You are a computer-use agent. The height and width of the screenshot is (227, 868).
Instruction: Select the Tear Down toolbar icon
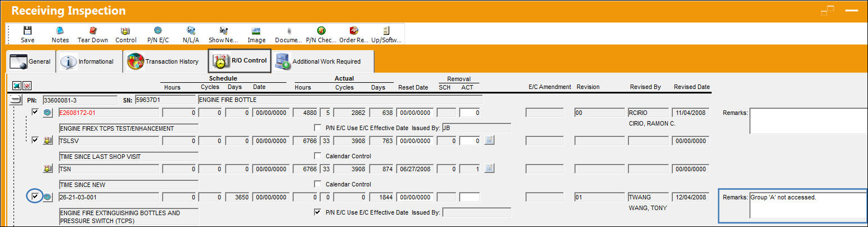93,34
